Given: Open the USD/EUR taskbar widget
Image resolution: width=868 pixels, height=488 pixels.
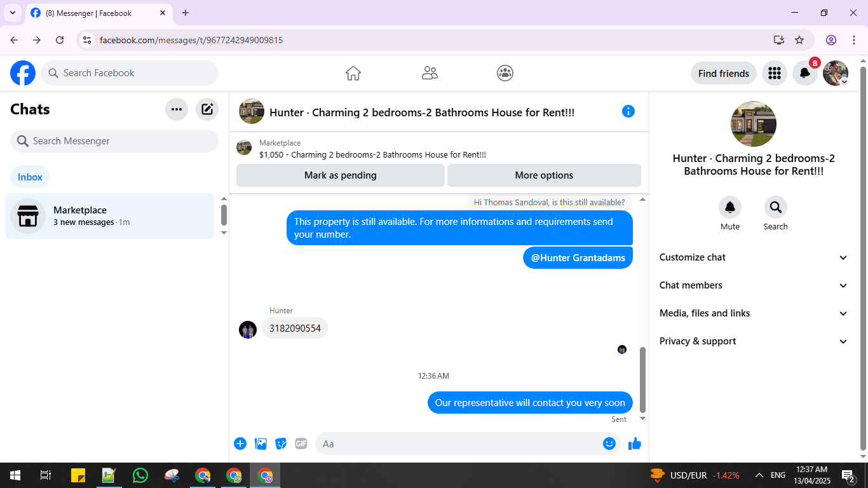Looking at the screenshot, I should coord(695,475).
